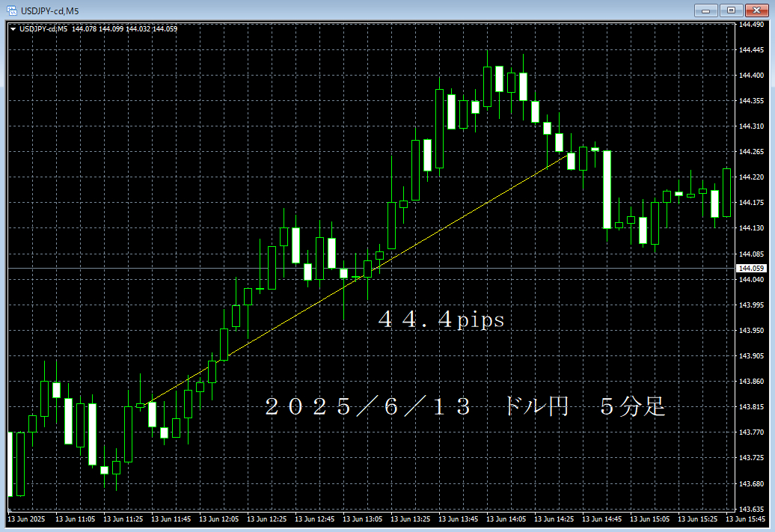Click the 13 Jun 2025 time axis label
This screenshot has width=775, height=532.
tap(28, 518)
